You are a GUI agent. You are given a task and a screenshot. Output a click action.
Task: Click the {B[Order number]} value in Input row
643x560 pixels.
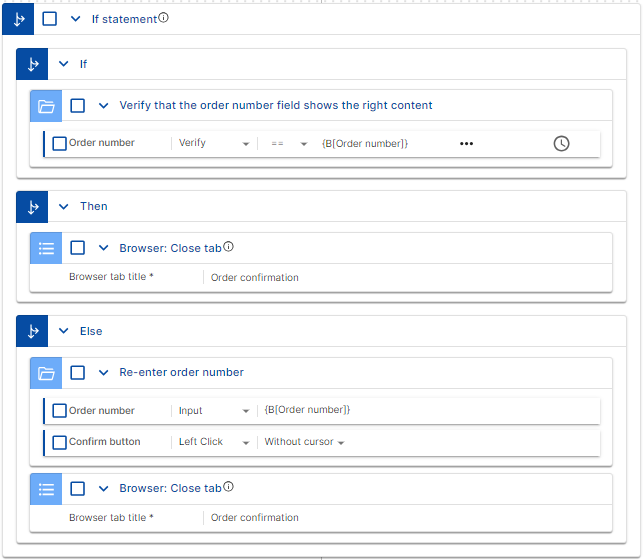pyautogui.click(x=307, y=410)
